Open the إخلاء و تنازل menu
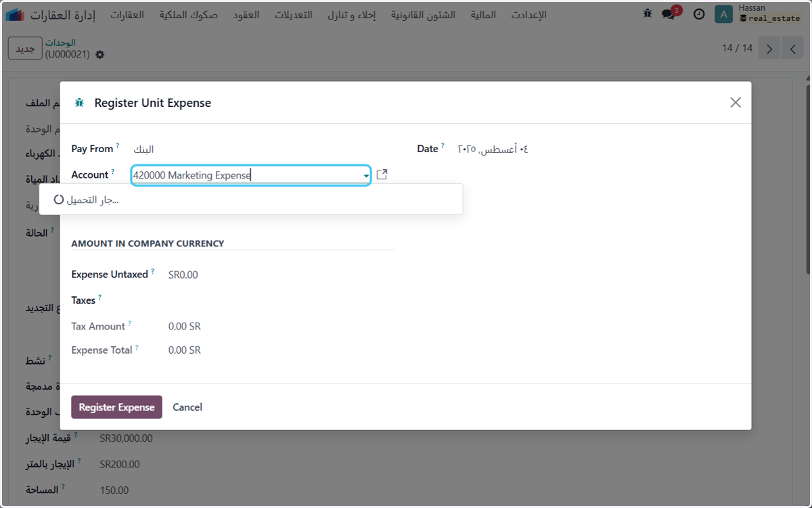This screenshot has height=508, width=812. pos(352,14)
